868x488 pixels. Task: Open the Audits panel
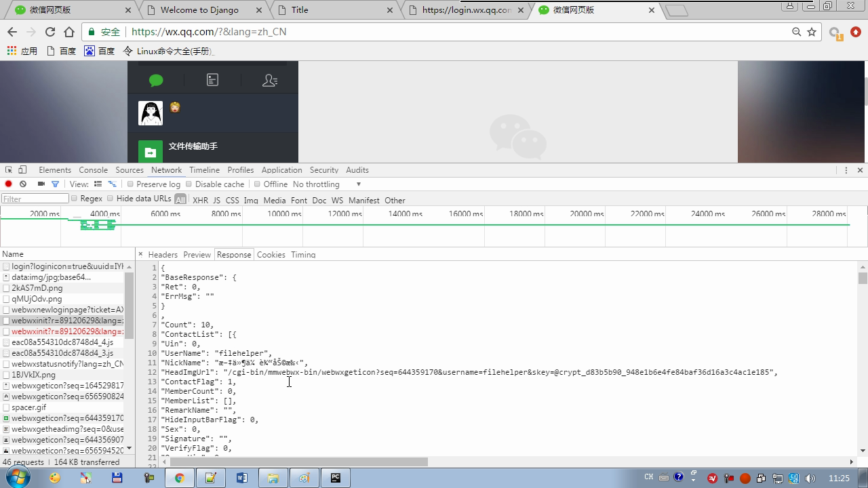pyautogui.click(x=357, y=170)
